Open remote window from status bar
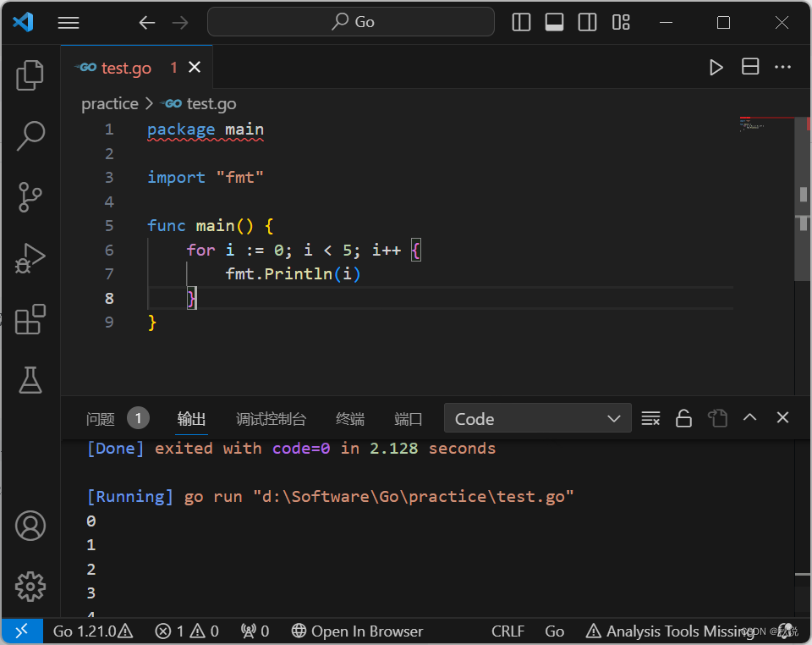This screenshot has width=812, height=645. (22, 631)
